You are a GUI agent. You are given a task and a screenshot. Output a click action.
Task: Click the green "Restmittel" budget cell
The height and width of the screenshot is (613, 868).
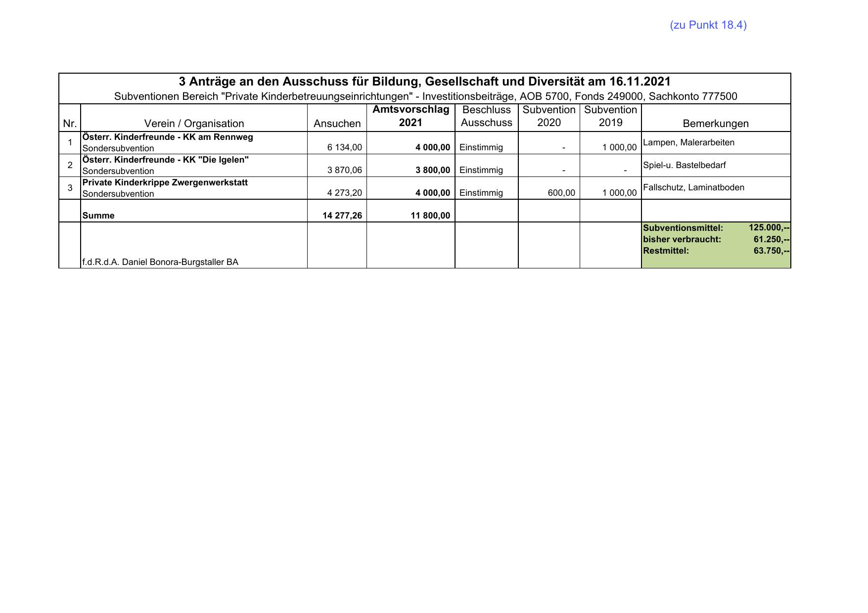pyautogui.click(x=715, y=251)
